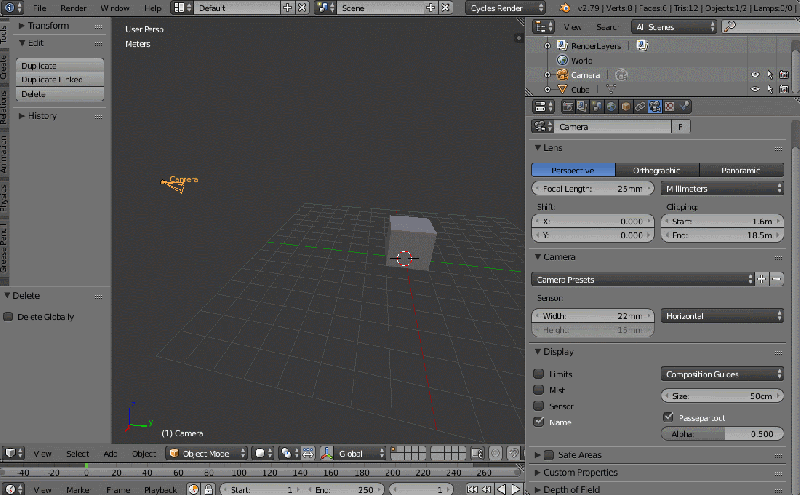800x495 pixels.
Task: Open the Physics properties tab icon
Action: 685,107
